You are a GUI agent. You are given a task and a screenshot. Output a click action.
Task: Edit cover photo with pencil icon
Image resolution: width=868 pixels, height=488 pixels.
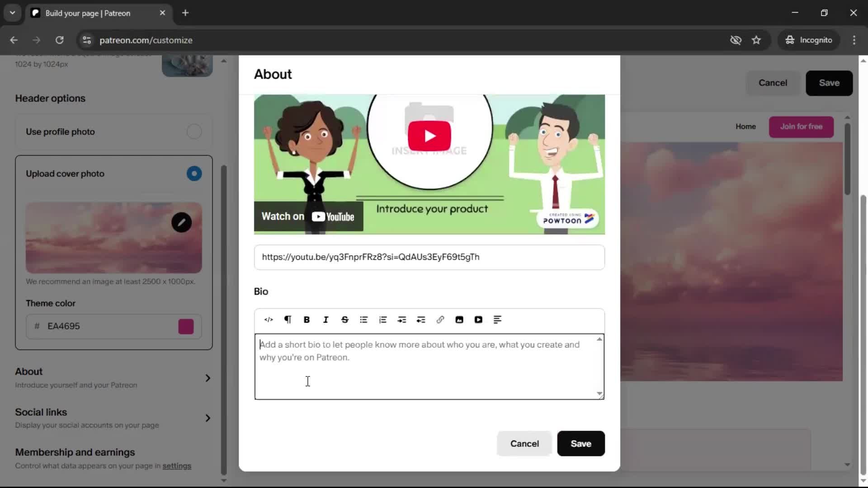[x=182, y=222]
